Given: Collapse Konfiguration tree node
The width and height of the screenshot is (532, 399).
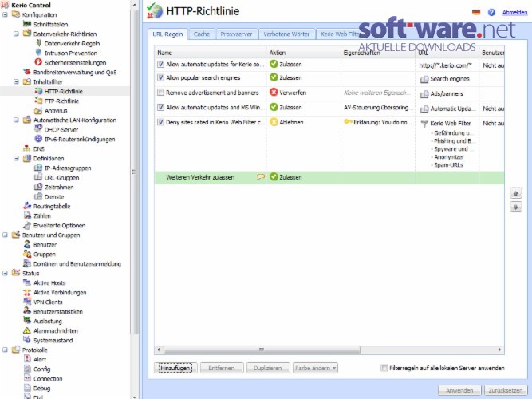Looking at the screenshot, I should pyautogui.click(x=5, y=14).
